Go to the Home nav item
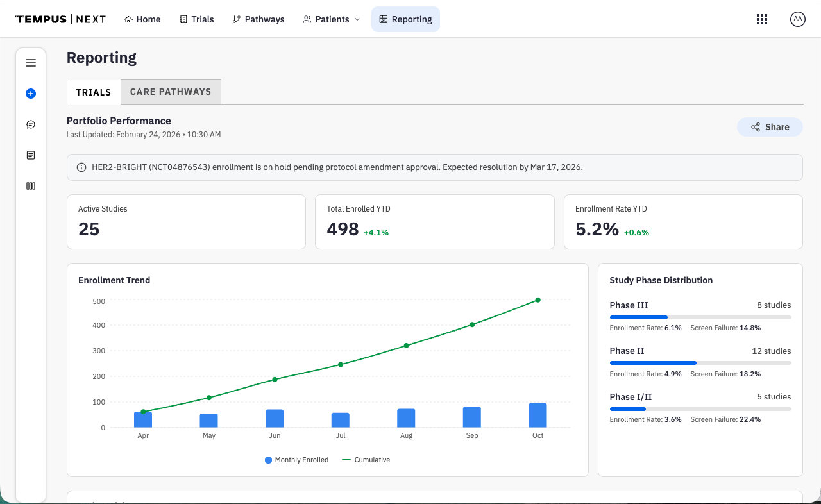Image resolution: width=821 pixels, height=504 pixels. coord(142,19)
